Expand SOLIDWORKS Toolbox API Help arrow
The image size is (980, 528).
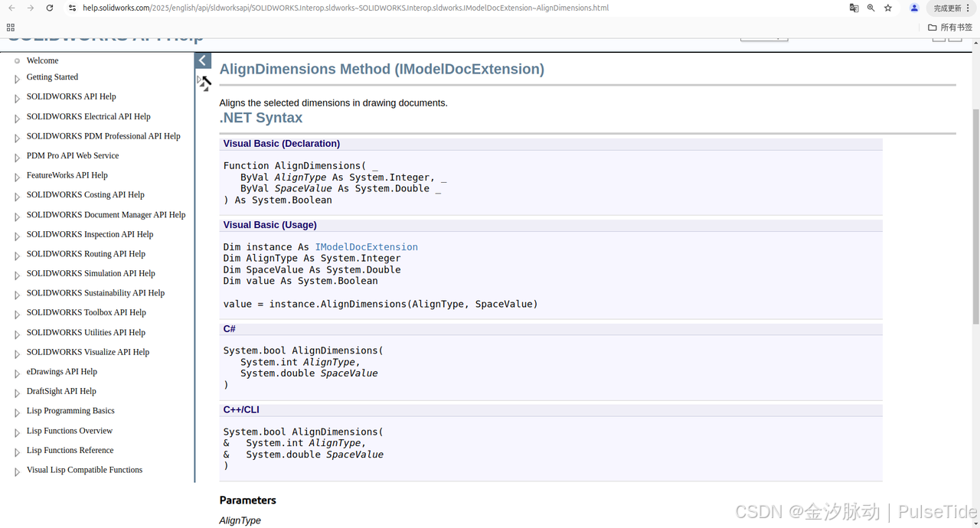pos(17,315)
